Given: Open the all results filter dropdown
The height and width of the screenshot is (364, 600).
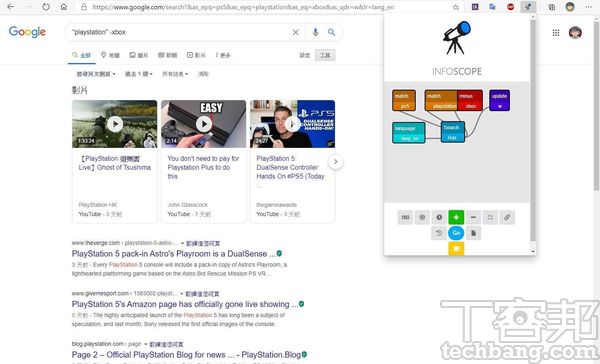Looking at the screenshot, I should 175,74.
